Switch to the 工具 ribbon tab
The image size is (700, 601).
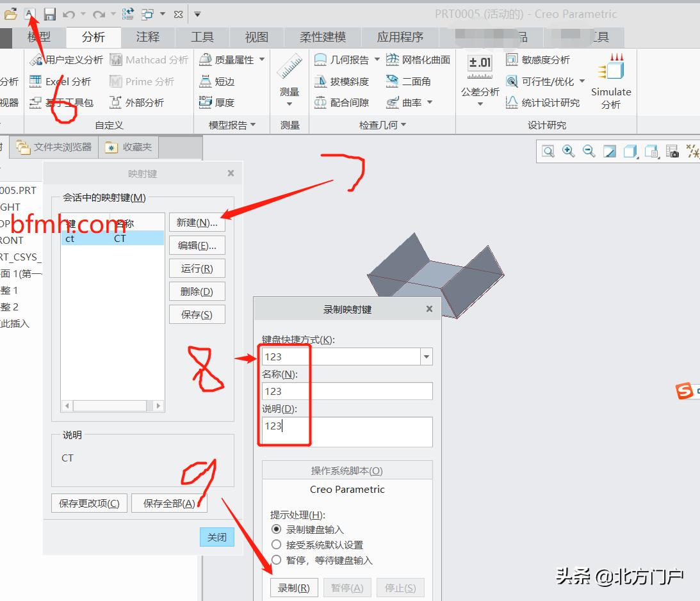tap(202, 36)
